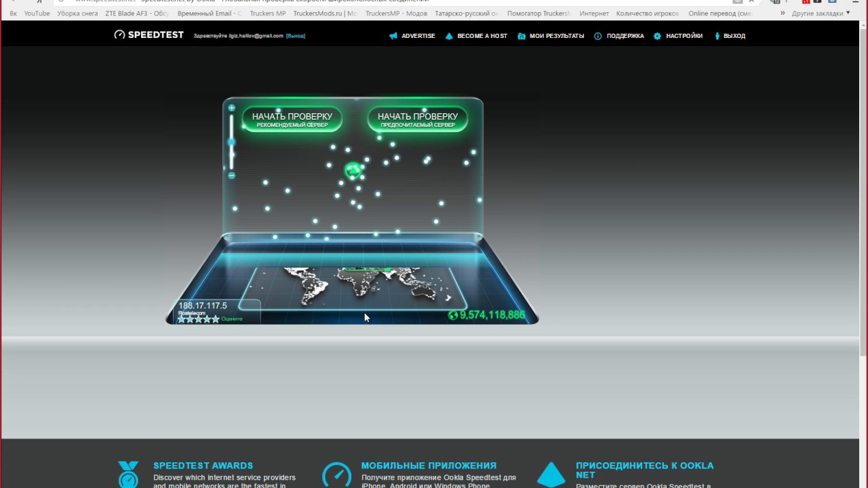Screen dimensions: 868x488
Task: Start test with preferred server button
Action: click(418, 119)
